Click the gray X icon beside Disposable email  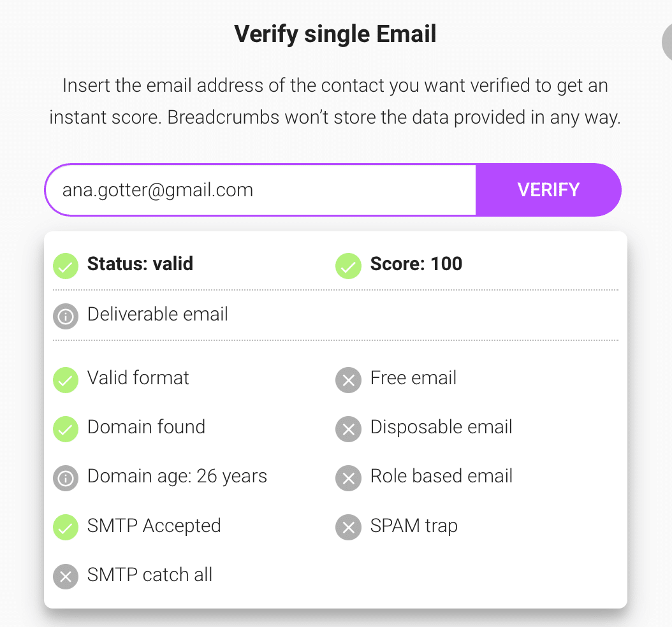click(348, 429)
